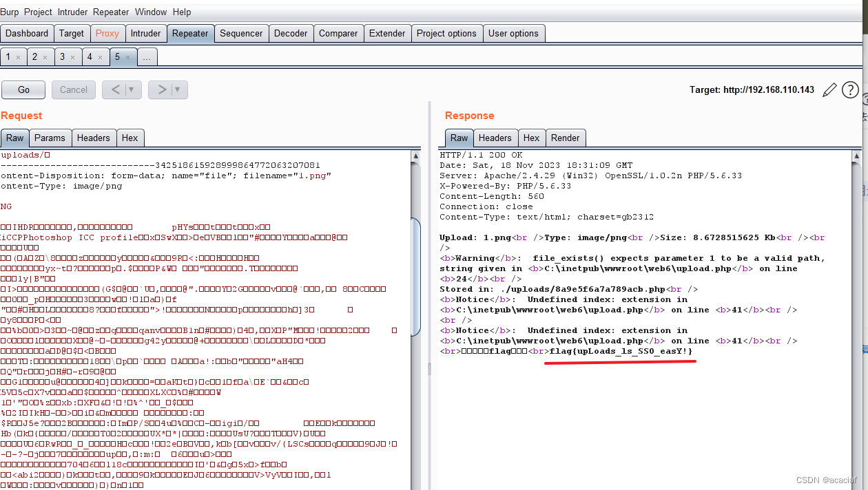Close Repeater tab 5 with its x
The width and height of the screenshot is (868, 490).
[127, 57]
